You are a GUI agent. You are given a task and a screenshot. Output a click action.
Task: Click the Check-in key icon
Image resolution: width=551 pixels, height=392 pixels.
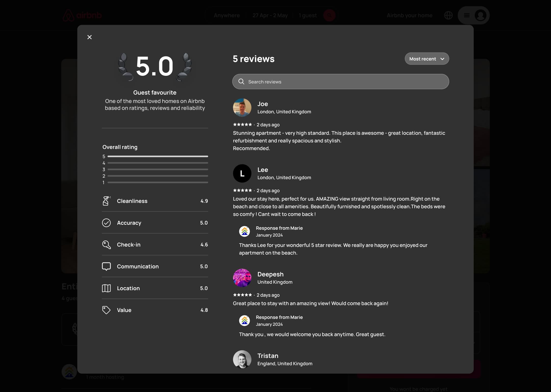pyautogui.click(x=106, y=244)
